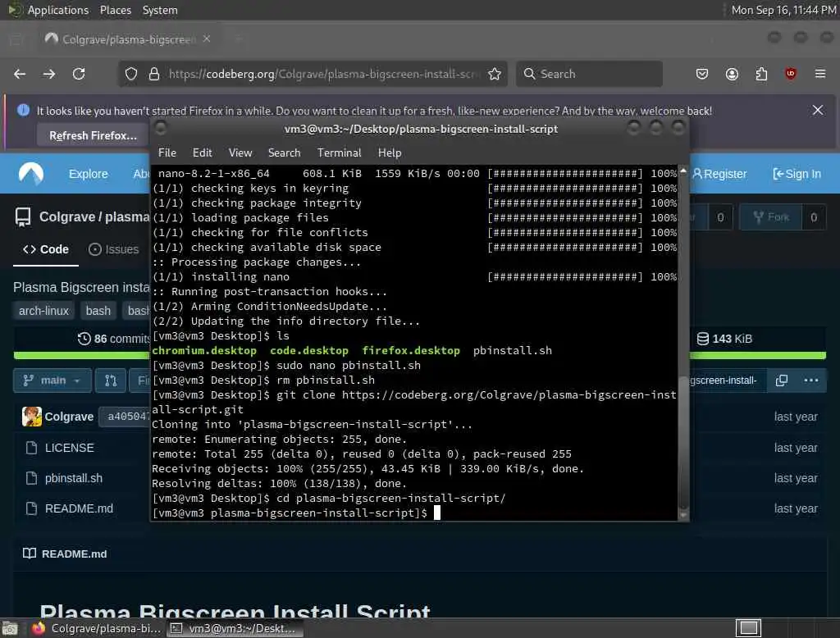Click the workspace switcher in bottom panel
Image resolution: width=840 pixels, height=638 pixels.
tap(748, 628)
